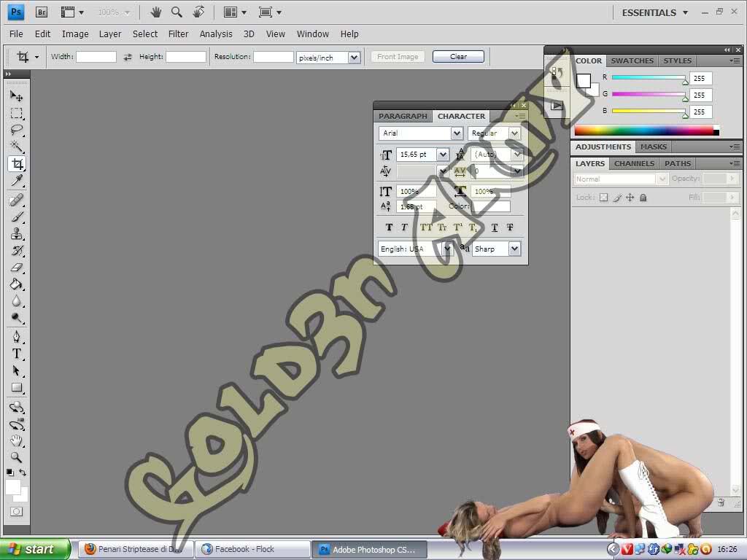Select the Crop tool in toolbox
747x560 pixels.
(17, 164)
